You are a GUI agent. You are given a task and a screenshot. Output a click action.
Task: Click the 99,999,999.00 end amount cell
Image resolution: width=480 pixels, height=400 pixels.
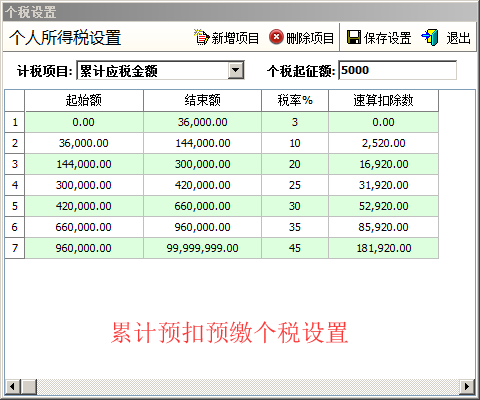pyautogui.click(x=202, y=248)
